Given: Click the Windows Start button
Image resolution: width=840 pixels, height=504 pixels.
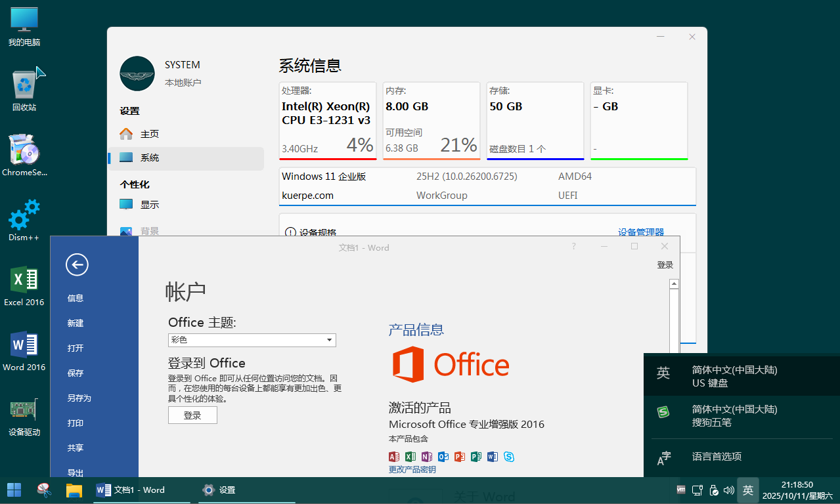Looking at the screenshot, I should (x=14, y=490).
